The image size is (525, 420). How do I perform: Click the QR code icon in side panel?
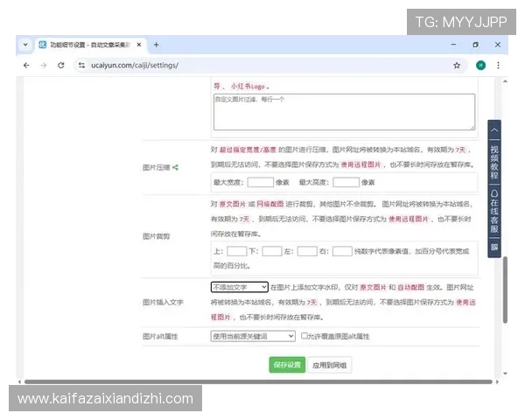[x=494, y=247]
